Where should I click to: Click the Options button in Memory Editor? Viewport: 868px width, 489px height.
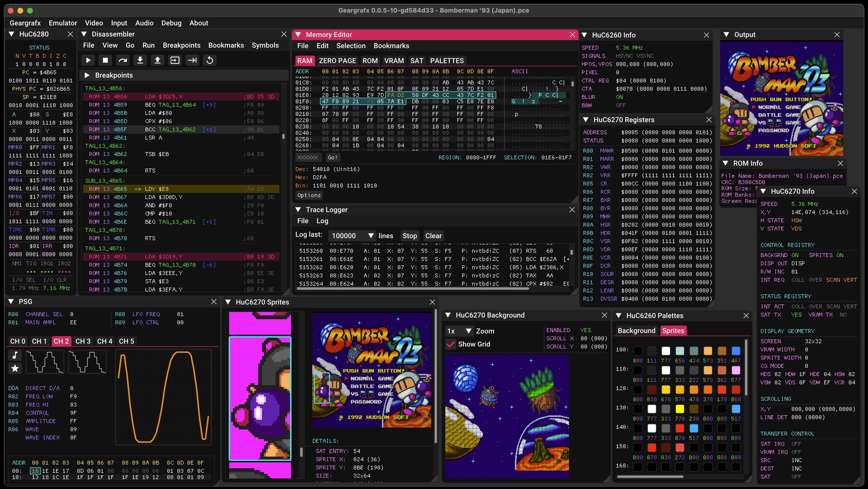point(309,195)
